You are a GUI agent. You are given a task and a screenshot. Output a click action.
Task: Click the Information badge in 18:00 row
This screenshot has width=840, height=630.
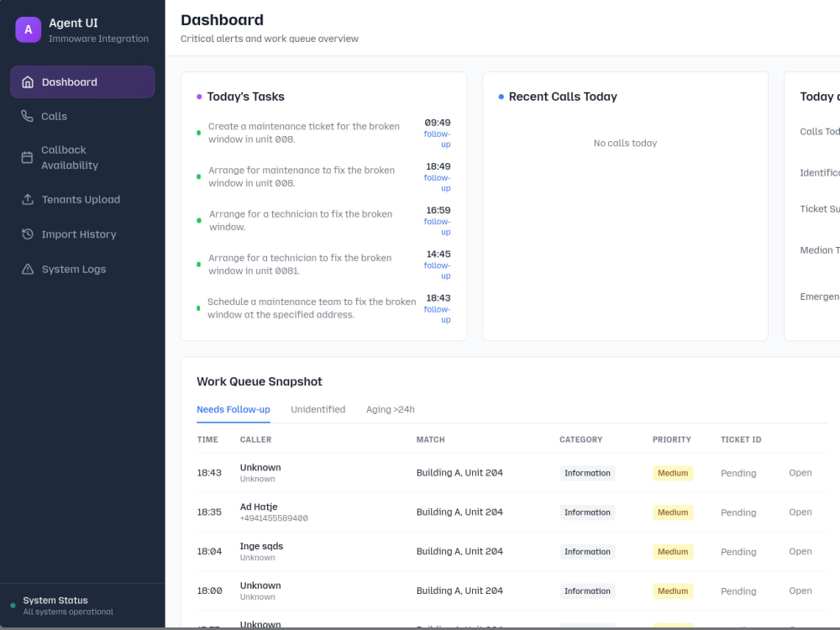[587, 591]
